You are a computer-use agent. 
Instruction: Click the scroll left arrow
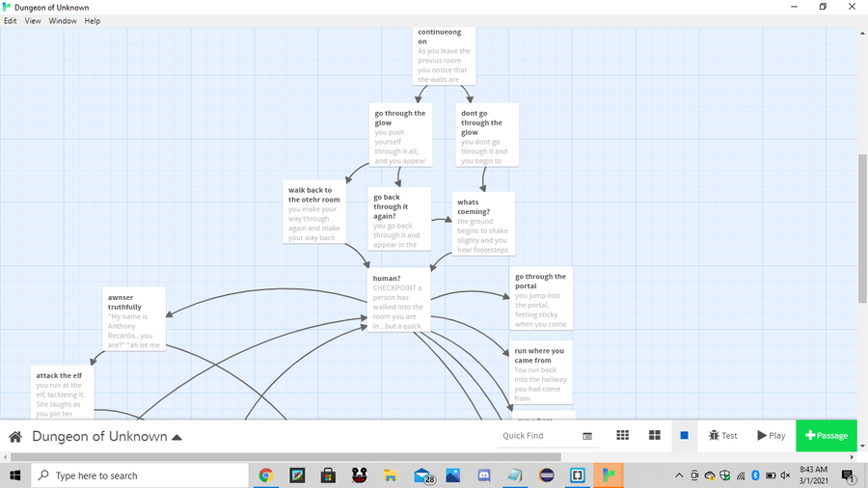coord(5,457)
